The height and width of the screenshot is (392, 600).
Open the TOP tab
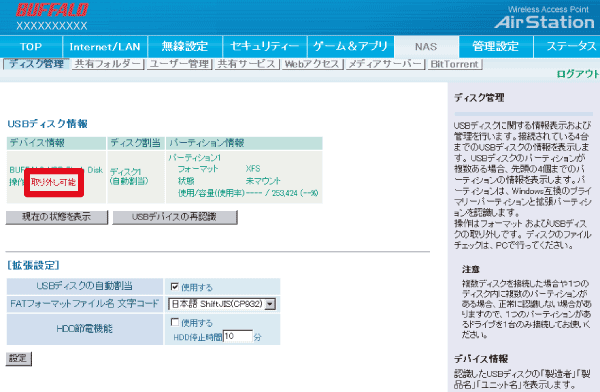[31, 47]
